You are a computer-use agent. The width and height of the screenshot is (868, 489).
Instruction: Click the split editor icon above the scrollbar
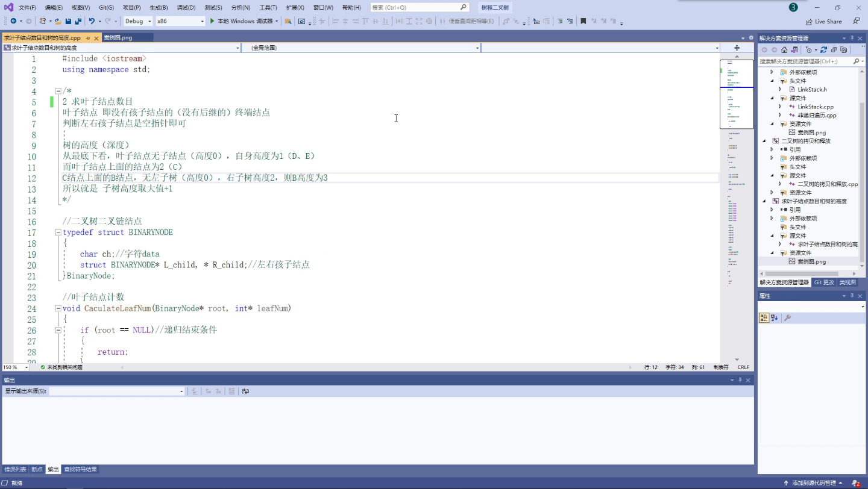coord(737,48)
